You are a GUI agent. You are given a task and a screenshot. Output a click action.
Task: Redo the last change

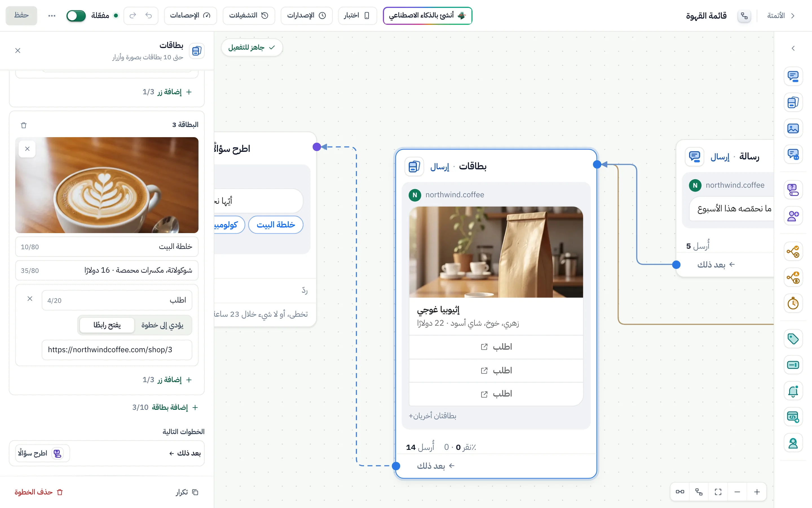coord(133,16)
